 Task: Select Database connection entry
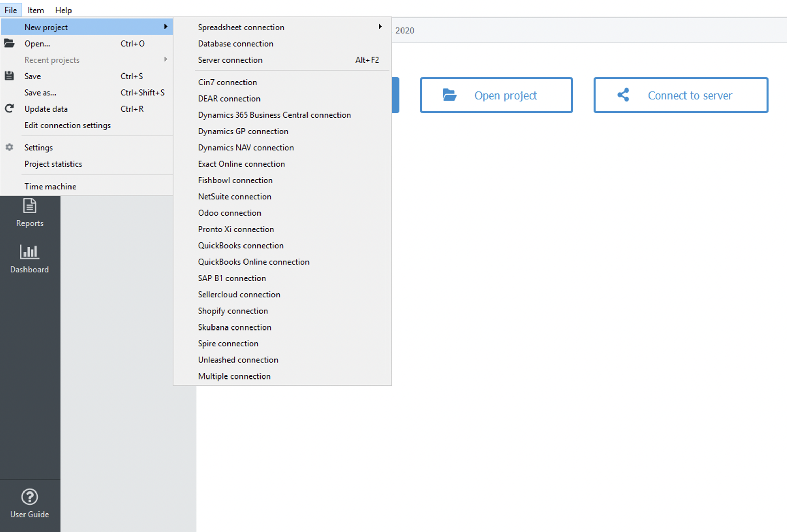pyautogui.click(x=235, y=43)
